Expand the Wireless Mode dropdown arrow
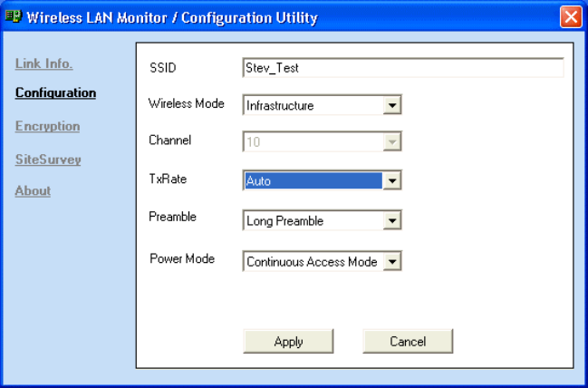 pyautogui.click(x=392, y=105)
